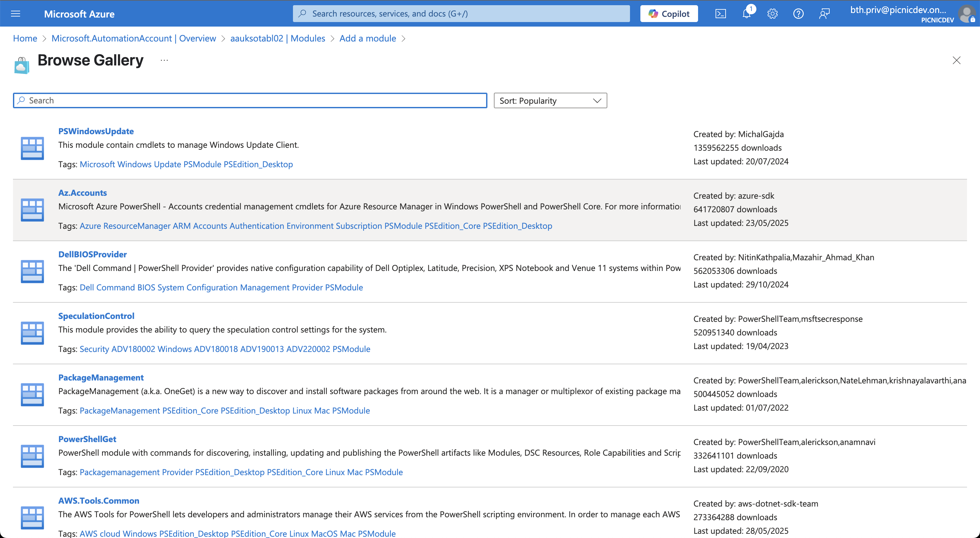Open Cloud Shell from the top bar
This screenshot has width=980, height=538.
720,14
